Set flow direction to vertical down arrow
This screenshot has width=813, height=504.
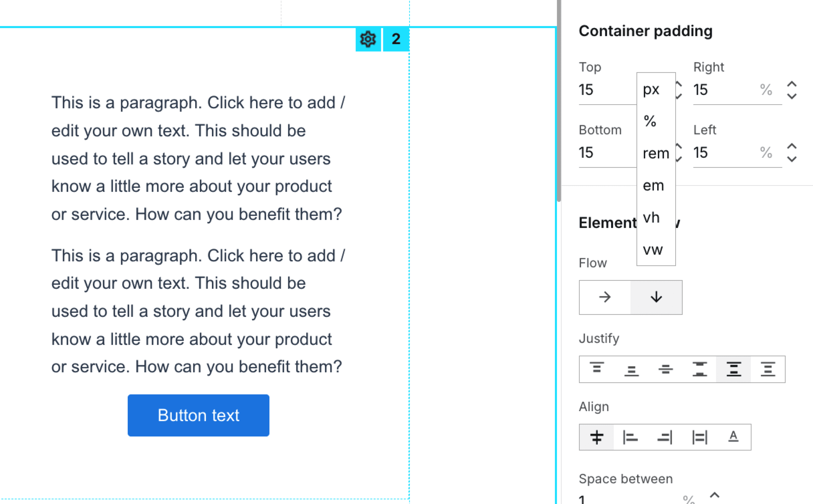656,297
